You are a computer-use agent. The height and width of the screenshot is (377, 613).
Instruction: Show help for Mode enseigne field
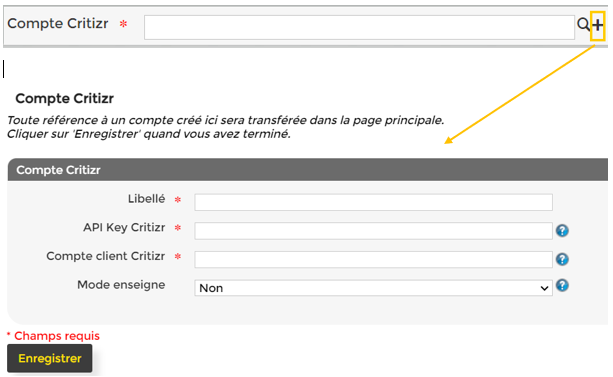(x=562, y=285)
